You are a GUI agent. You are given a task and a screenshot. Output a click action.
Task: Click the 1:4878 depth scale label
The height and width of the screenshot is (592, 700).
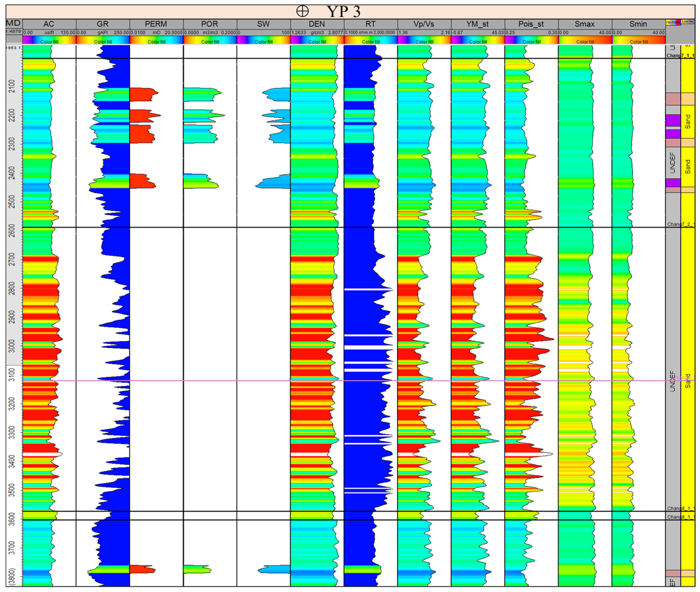coord(13,31)
